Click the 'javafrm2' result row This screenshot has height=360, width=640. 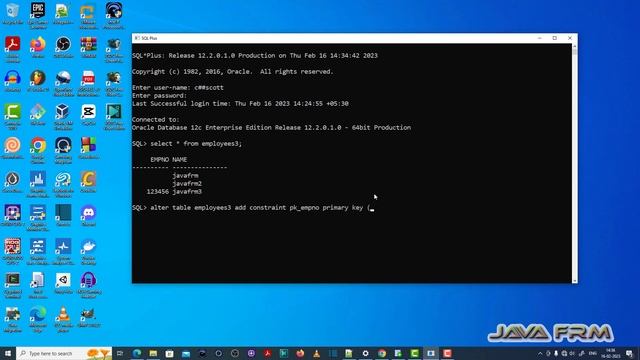tap(187, 184)
